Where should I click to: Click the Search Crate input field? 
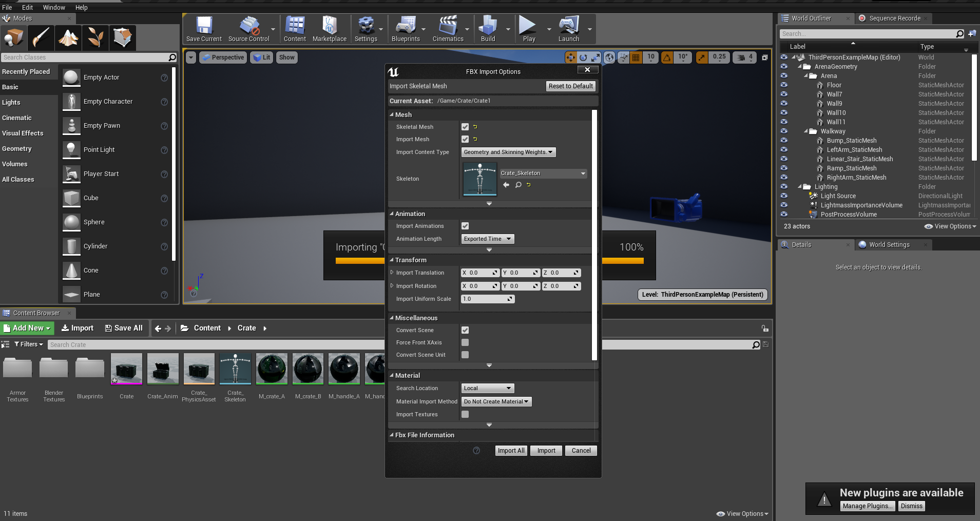pos(154,344)
